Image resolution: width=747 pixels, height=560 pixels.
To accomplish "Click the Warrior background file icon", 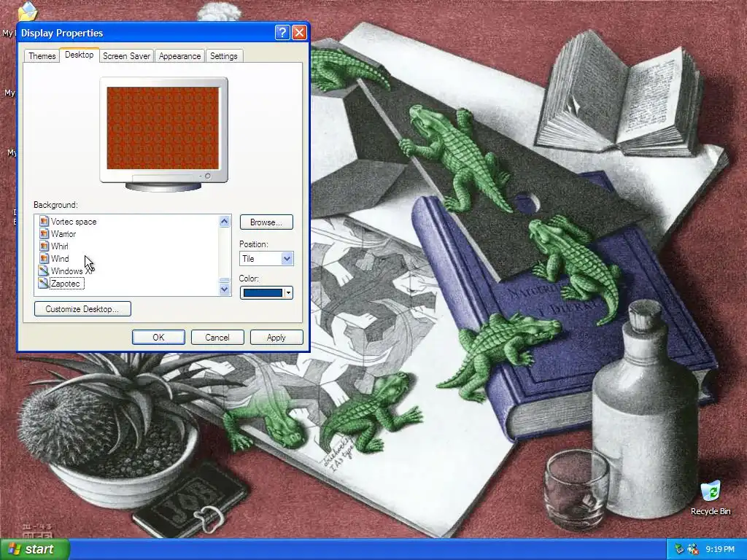I will [x=44, y=233].
